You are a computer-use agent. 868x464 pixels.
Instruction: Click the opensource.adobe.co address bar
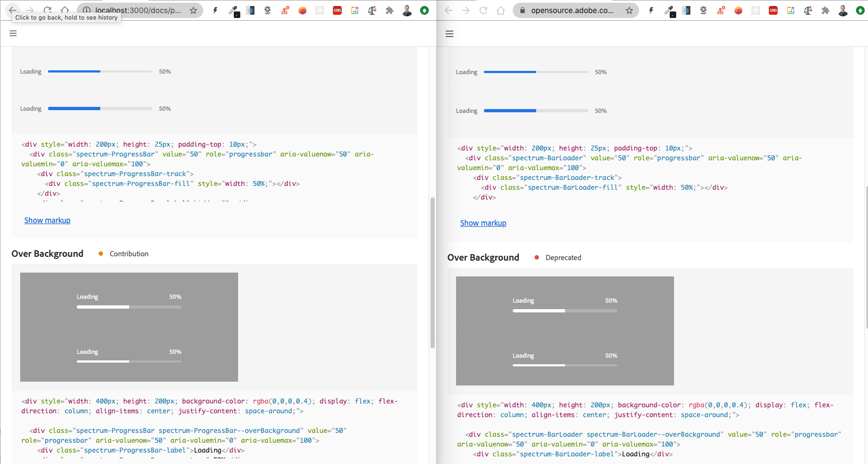(576, 10)
